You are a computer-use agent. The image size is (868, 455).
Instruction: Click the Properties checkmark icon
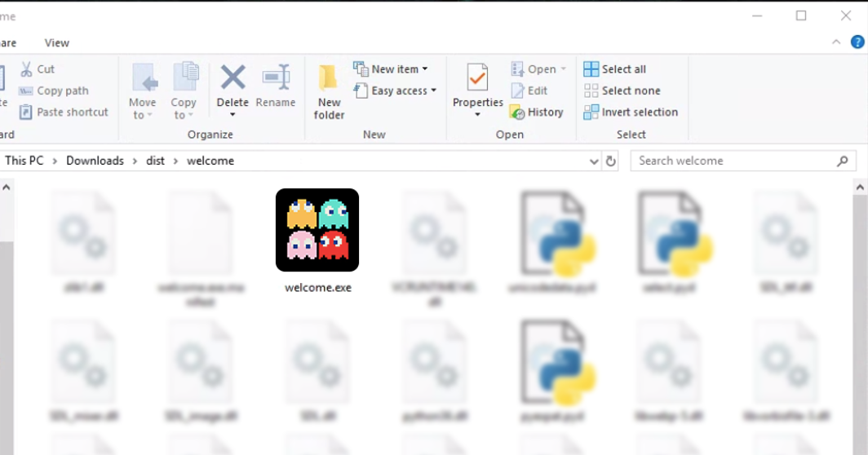coord(477,78)
